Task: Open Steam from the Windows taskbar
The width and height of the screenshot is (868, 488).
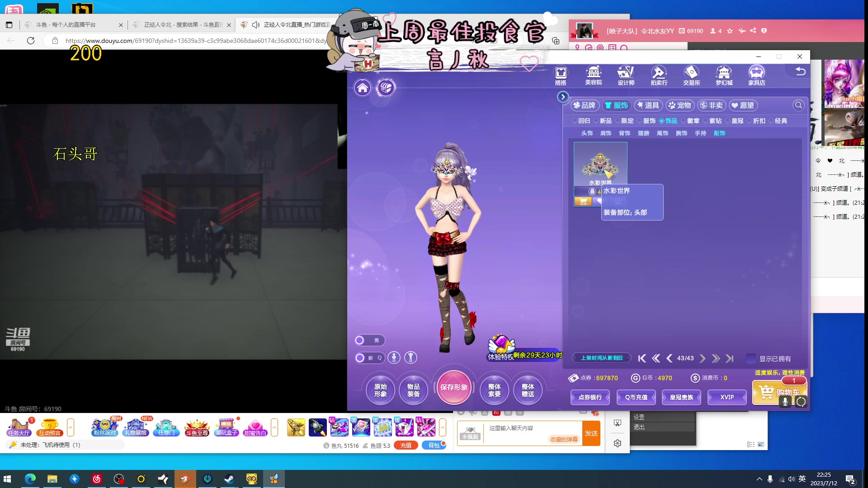Action: pos(230,479)
